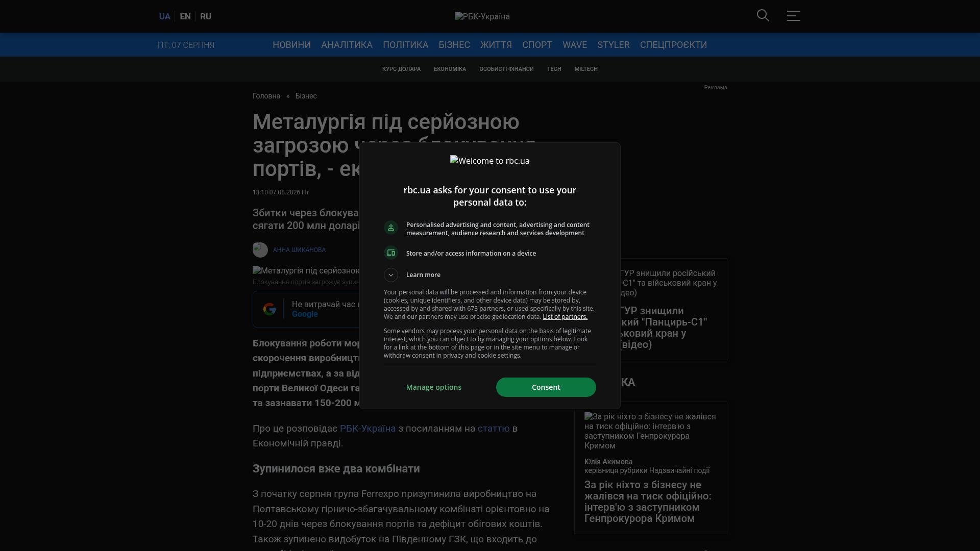Click the author avatar for Анна Шиканова

260,250
